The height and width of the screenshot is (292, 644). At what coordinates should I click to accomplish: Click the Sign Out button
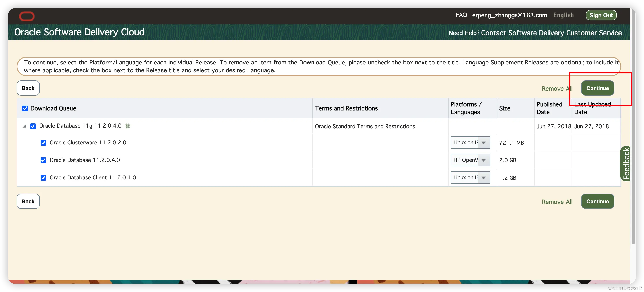(601, 15)
